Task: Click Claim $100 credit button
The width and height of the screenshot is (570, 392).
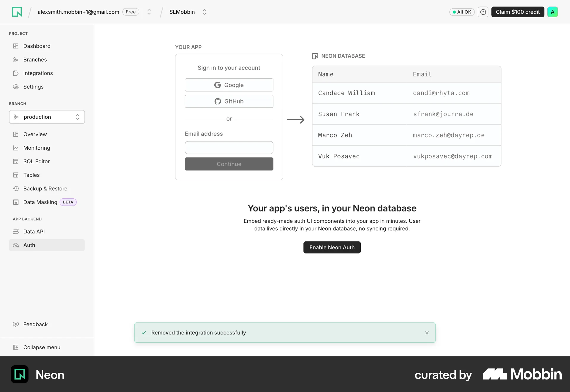Action: pyautogui.click(x=518, y=12)
